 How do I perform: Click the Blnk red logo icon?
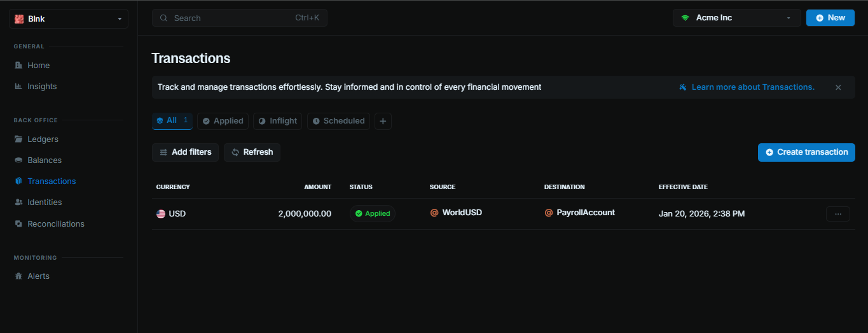click(19, 19)
